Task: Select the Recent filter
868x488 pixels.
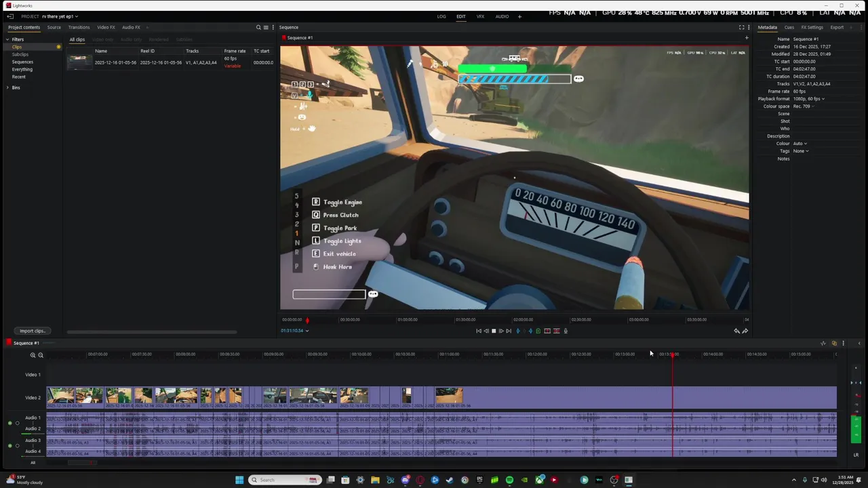Action: (18, 77)
